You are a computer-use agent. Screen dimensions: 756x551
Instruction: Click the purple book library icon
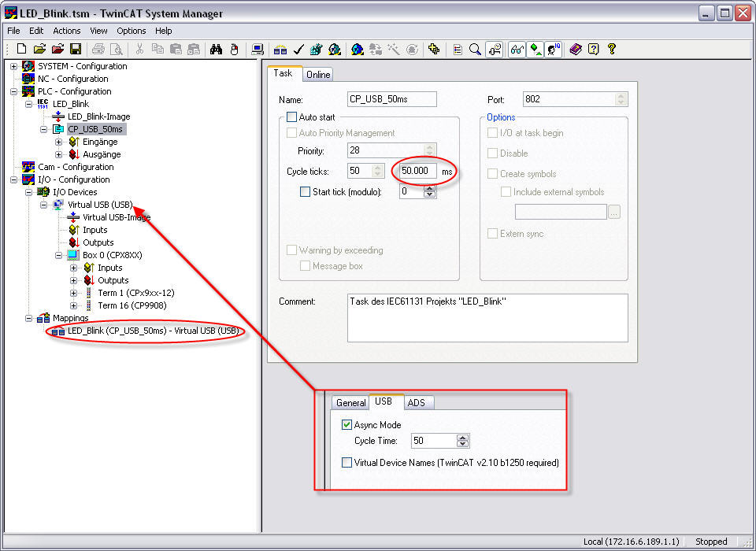[576, 49]
